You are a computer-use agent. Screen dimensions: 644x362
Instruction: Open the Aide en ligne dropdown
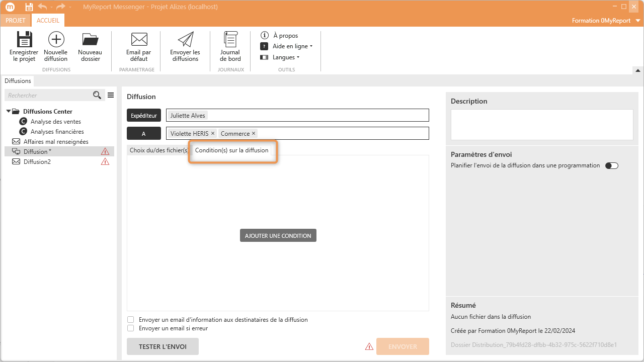pos(292,46)
